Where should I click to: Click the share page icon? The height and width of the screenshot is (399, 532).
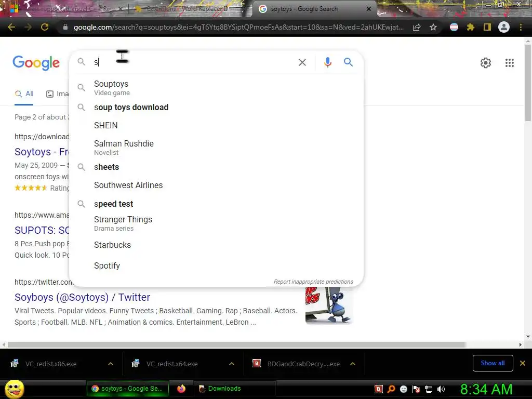coord(417,27)
